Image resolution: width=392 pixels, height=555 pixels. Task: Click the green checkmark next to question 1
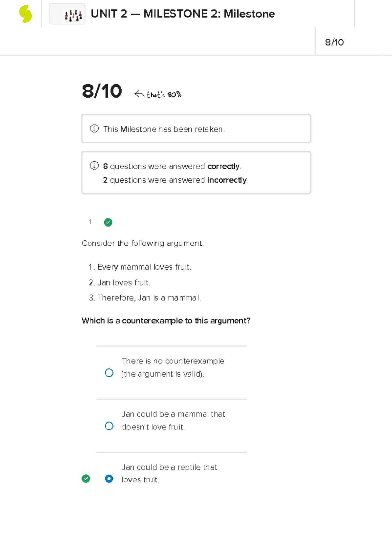click(x=108, y=222)
